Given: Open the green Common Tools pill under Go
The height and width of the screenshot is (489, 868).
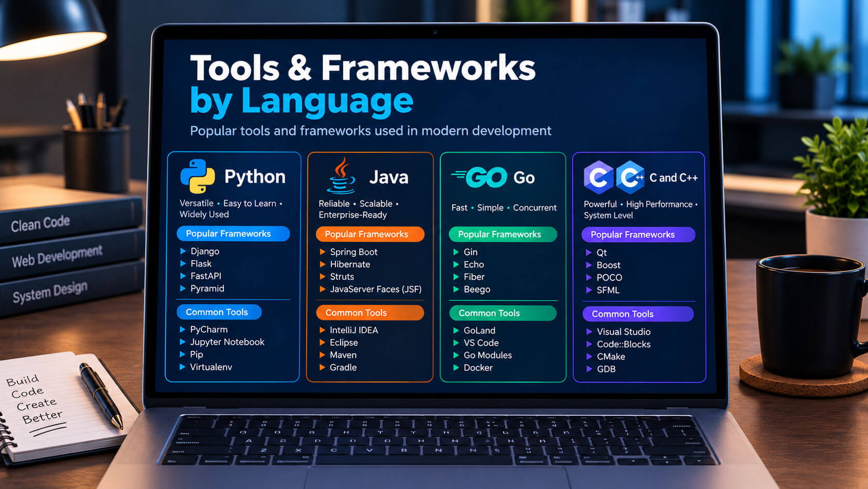Looking at the screenshot, I should [503, 313].
